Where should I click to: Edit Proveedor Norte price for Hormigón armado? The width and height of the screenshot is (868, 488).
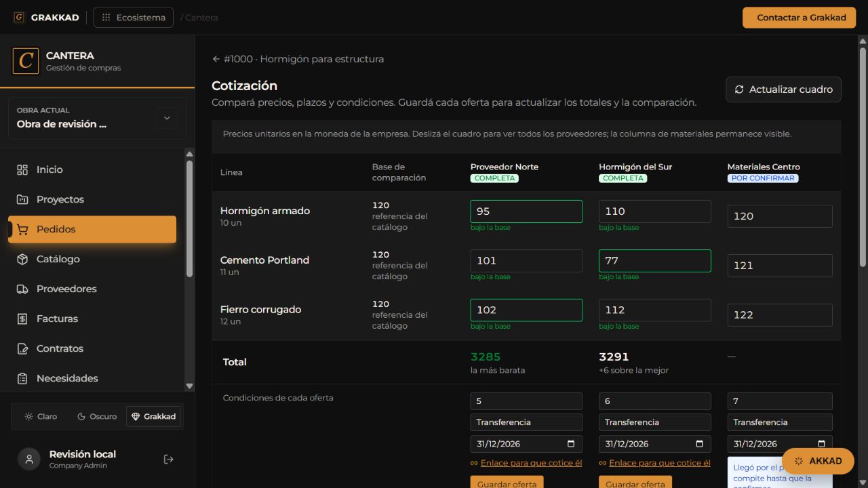pos(526,211)
